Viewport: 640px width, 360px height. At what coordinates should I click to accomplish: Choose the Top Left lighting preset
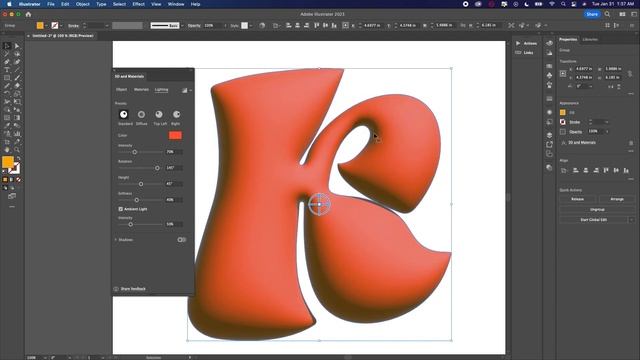[159, 115]
